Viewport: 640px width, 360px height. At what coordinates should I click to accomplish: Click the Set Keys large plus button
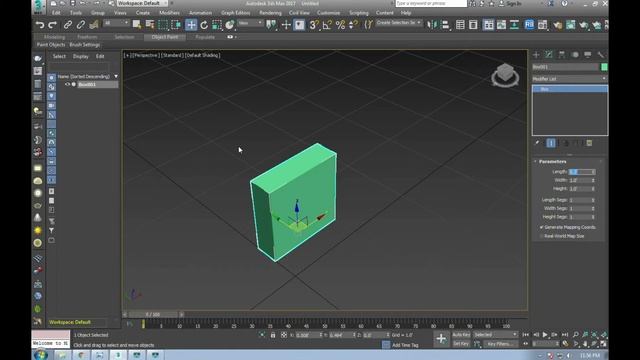(441, 339)
